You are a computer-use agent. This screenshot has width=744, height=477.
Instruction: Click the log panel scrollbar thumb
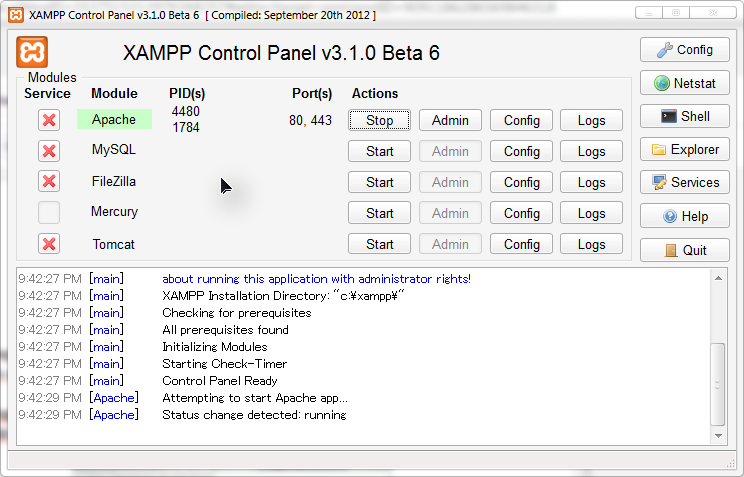coord(717,384)
